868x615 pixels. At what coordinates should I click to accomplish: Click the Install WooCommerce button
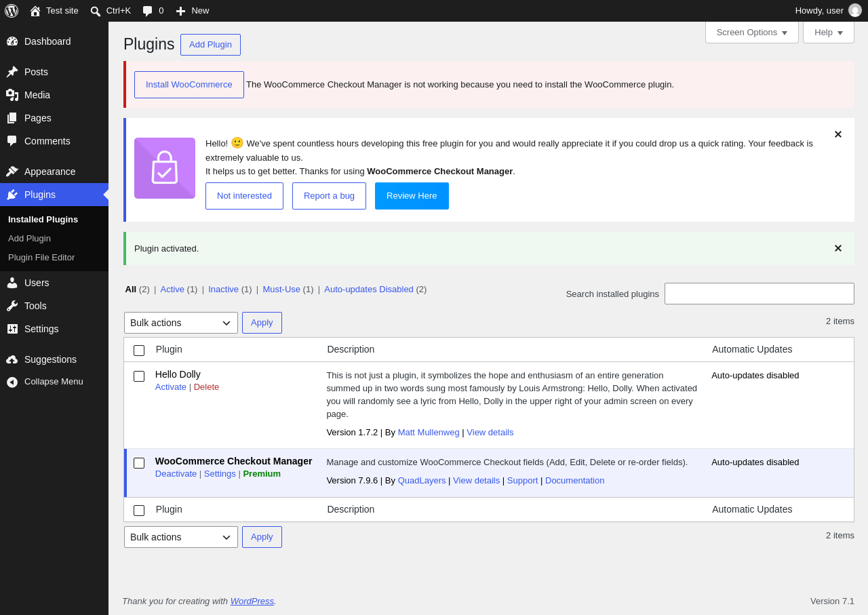click(189, 85)
